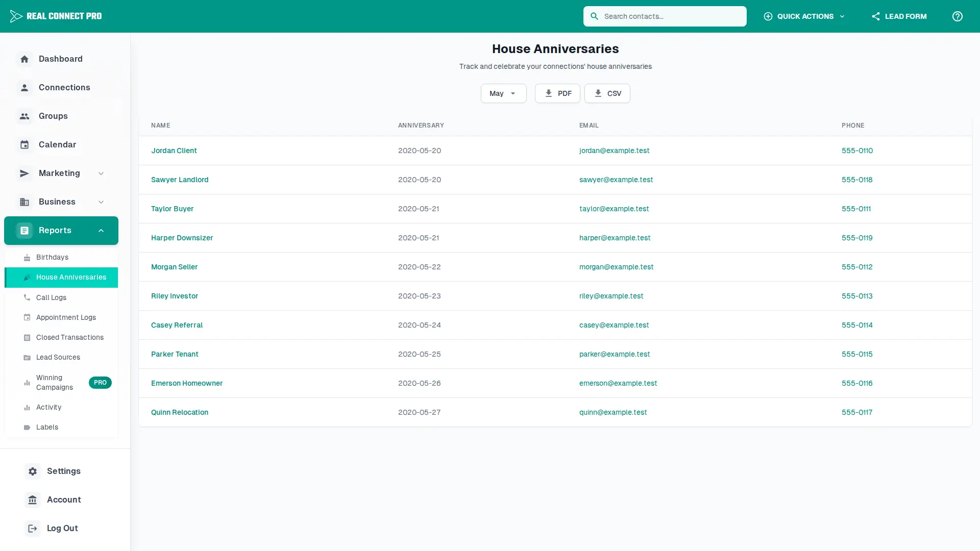Sort by the Anniversary column header
Image resolution: width=980 pixels, height=551 pixels.
[421, 126]
